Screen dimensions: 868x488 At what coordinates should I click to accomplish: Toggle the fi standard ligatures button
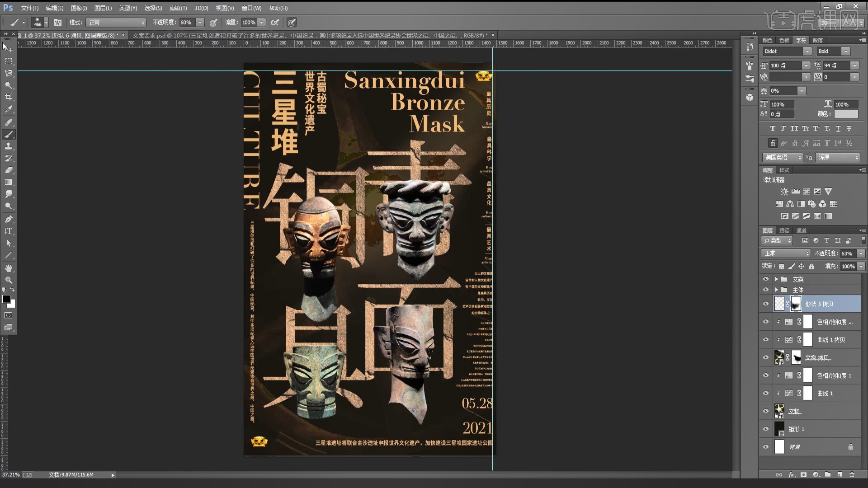(x=773, y=143)
